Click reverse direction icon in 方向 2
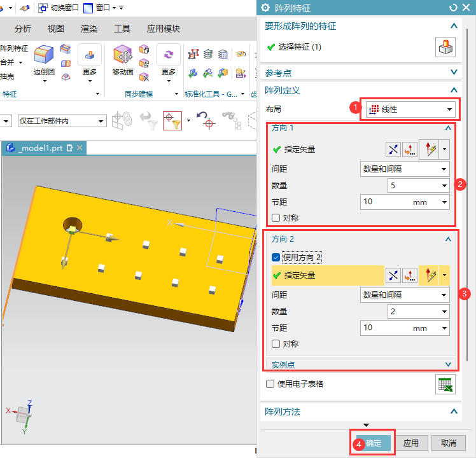The image size is (476, 458). pyautogui.click(x=393, y=275)
